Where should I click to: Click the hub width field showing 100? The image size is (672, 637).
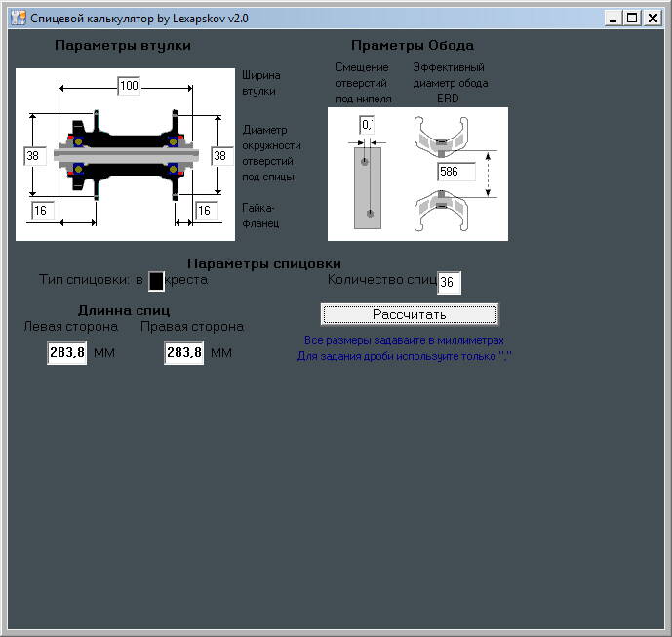[x=129, y=86]
